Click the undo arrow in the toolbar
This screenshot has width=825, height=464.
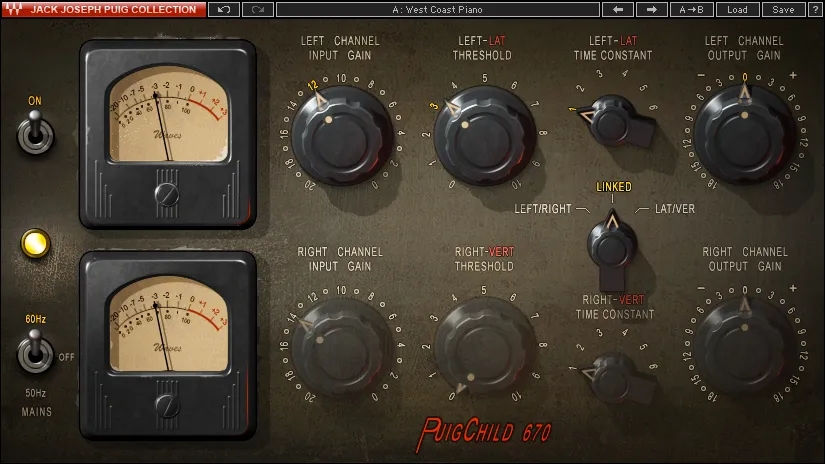[223, 9]
